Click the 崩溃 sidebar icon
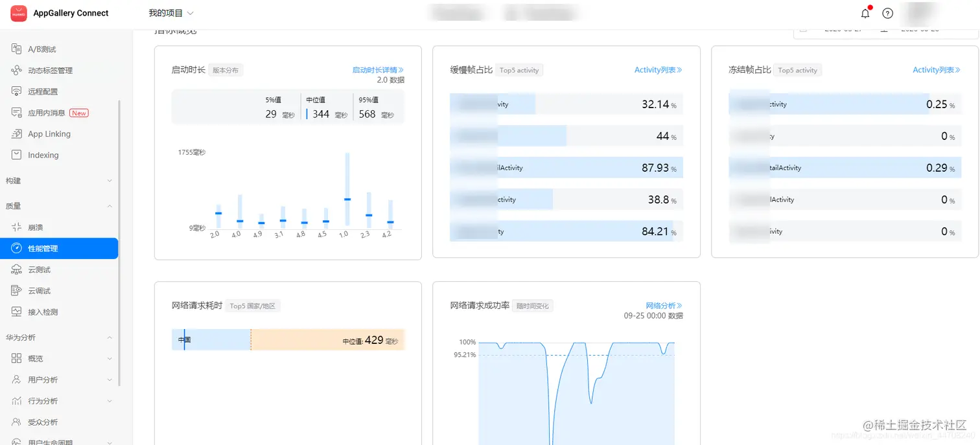Image resolution: width=980 pixels, height=445 pixels. pos(17,227)
